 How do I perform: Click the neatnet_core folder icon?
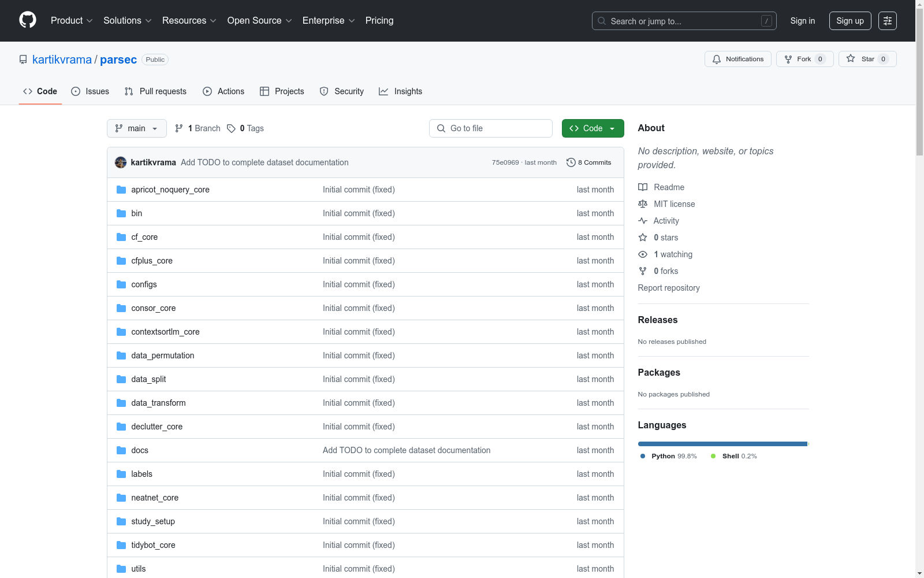[x=121, y=498]
